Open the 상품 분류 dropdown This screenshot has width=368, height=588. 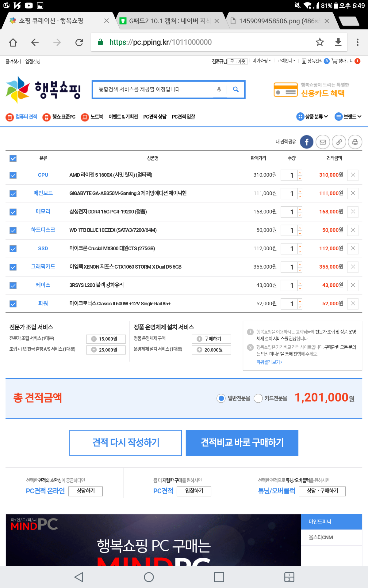tap(312, 117)
